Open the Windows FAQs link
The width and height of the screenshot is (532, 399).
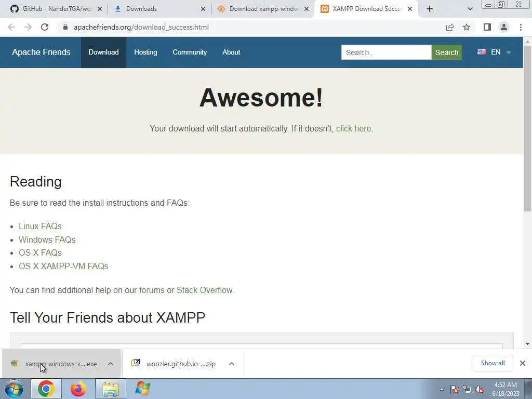(47, 240)
